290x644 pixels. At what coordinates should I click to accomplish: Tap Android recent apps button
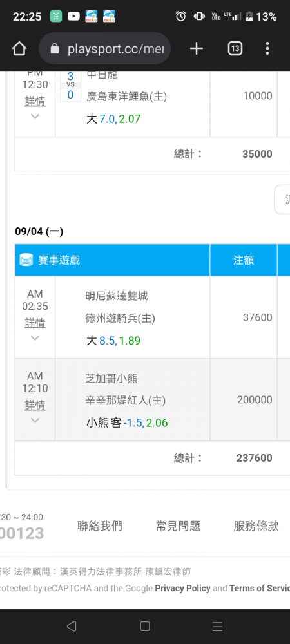(218, 626)
